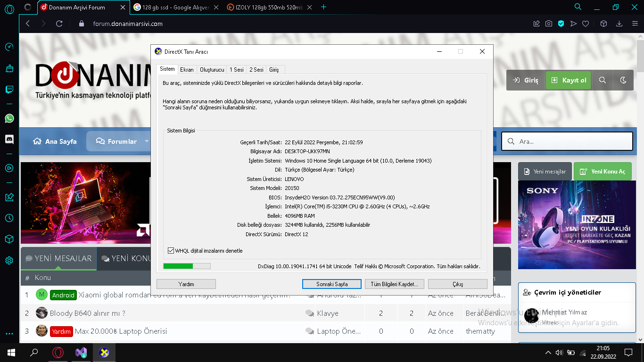This screenshot has height=362, width=644.
Task: Open the Forumlar navigation link
Action: coord(116,141)
